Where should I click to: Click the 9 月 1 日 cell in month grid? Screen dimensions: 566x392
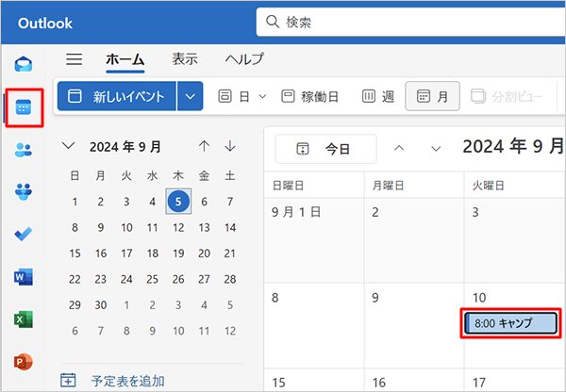[x=314, y=240]
